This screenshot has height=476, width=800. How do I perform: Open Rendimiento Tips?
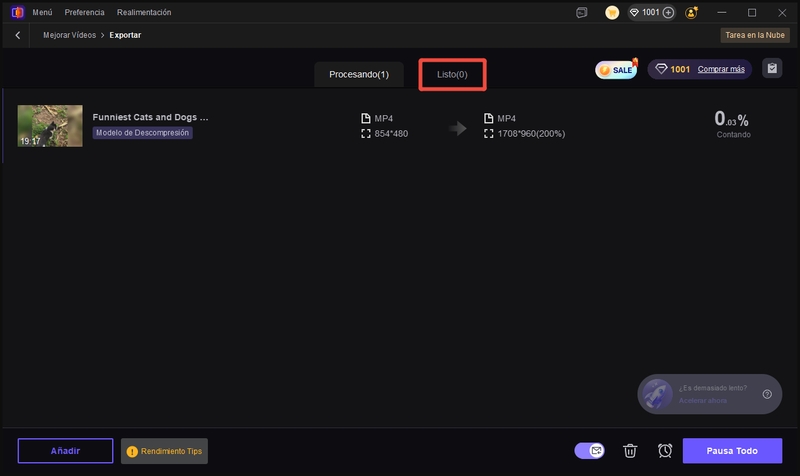coord(164,451)
